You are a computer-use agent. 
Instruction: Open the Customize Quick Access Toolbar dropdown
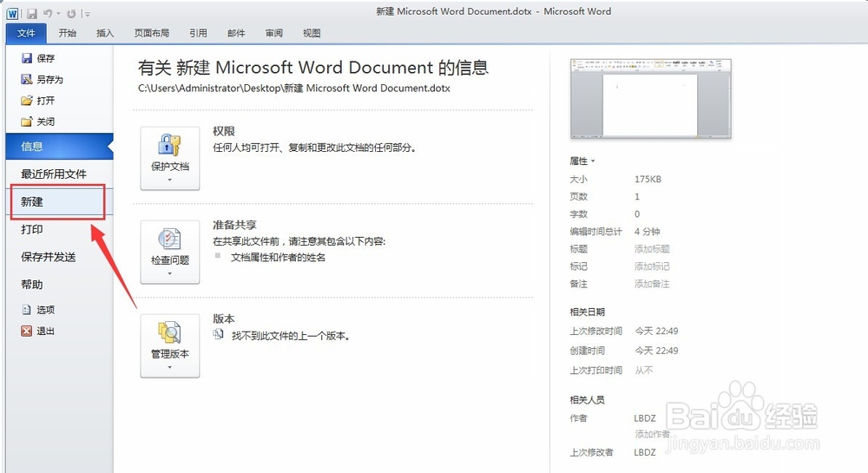coord(86,14)
